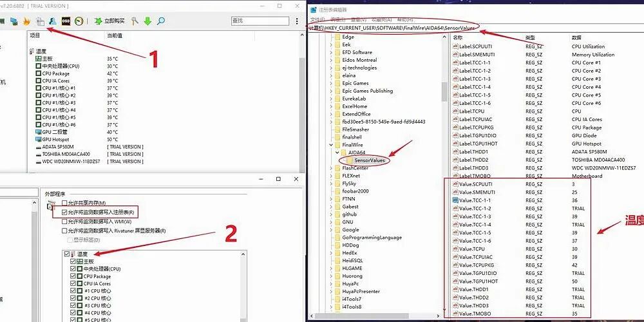644x322 pixels.
Task: Expand the EFD Software registry key
Action: [331, 52]
